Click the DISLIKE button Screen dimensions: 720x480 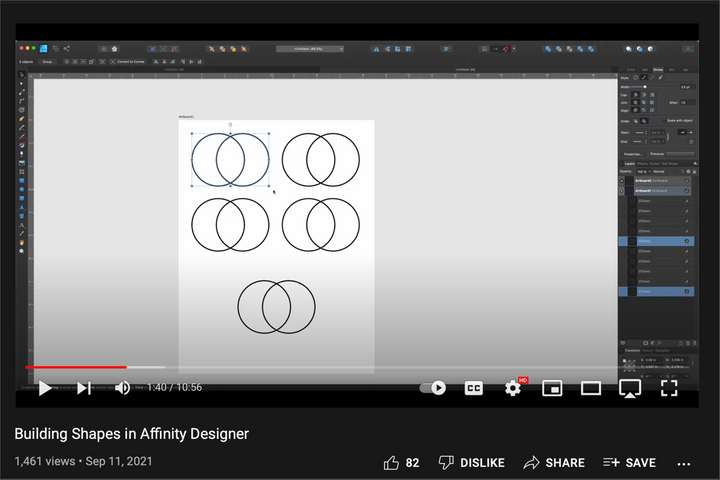coord(472,463)
